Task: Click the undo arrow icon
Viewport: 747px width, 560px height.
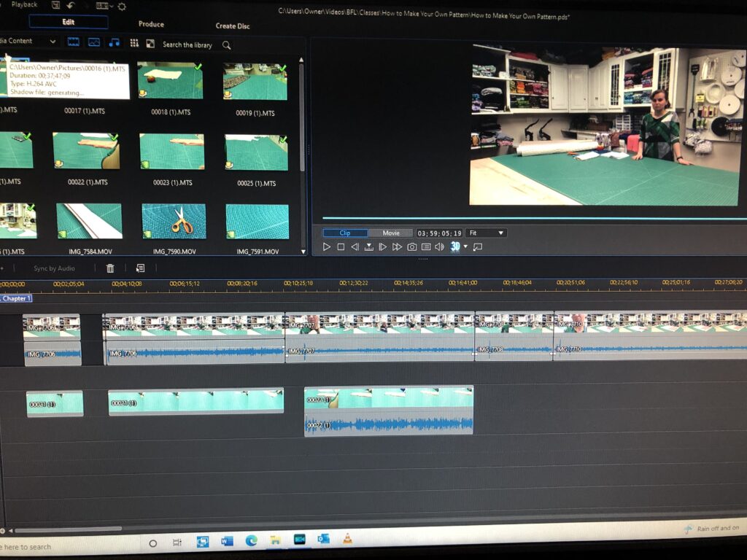Action: click(71, 6)
